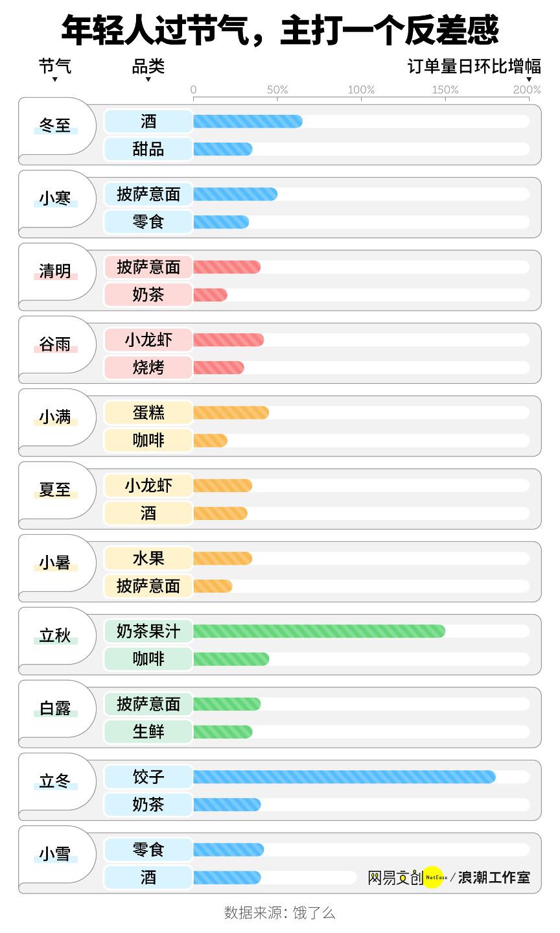Image resolution: width=560 pixels, height=933 pixels.
Task: Click the triangle arrow under 品类
Action: pyautogui.click(x=148, y=80)
